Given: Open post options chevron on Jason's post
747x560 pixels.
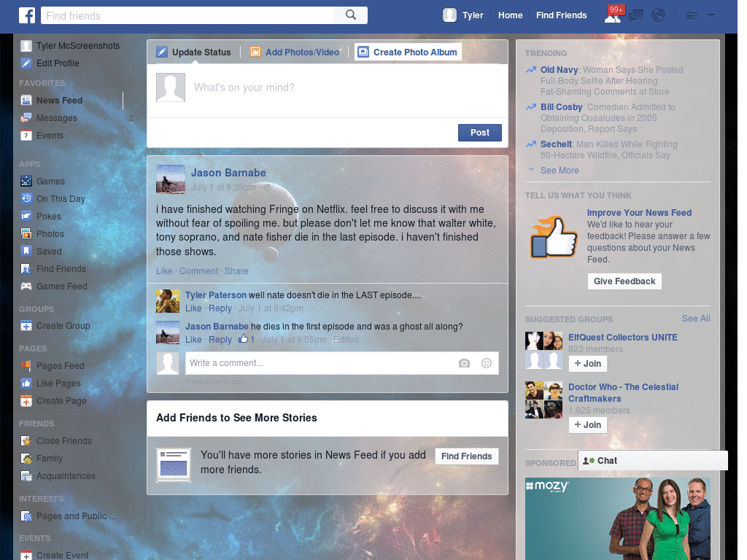Looking at the screenshot, I should 496,171.
